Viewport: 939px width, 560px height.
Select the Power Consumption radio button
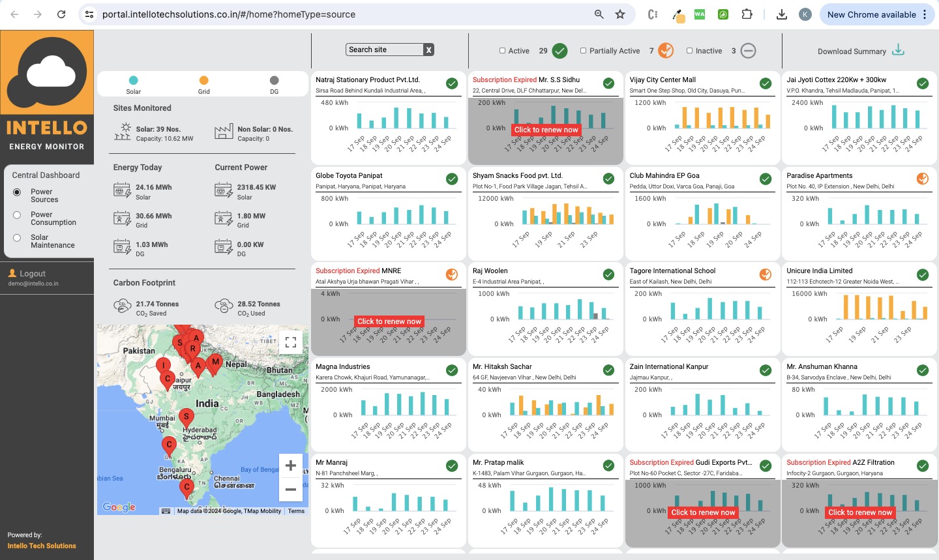click(x=16, y=214)
